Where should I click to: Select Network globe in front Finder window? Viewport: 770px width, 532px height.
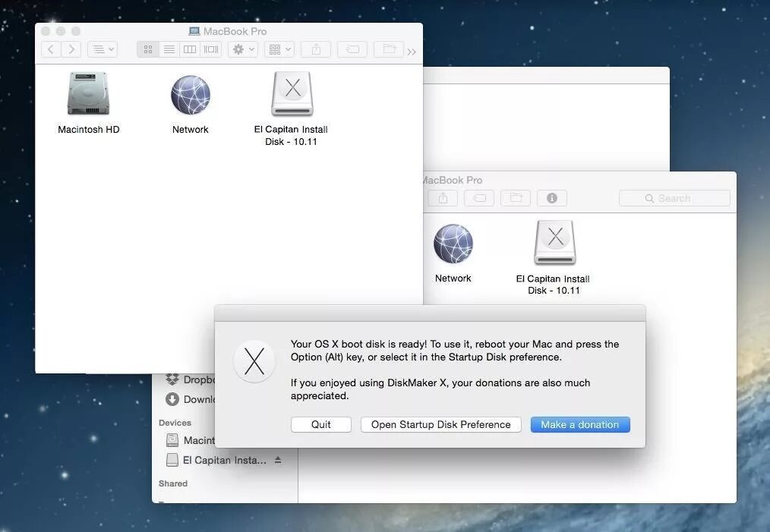(x=191, y=95)
